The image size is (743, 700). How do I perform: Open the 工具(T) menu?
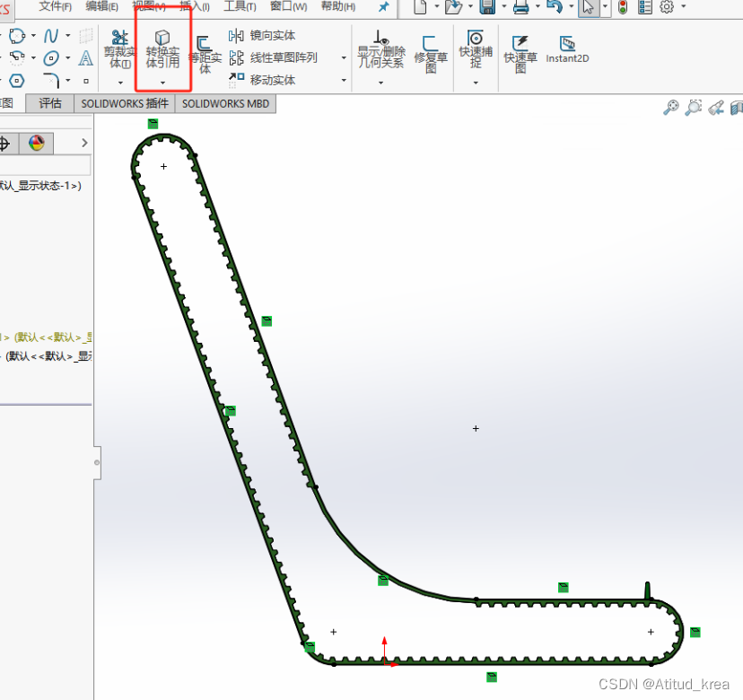(x=240, y=6)
